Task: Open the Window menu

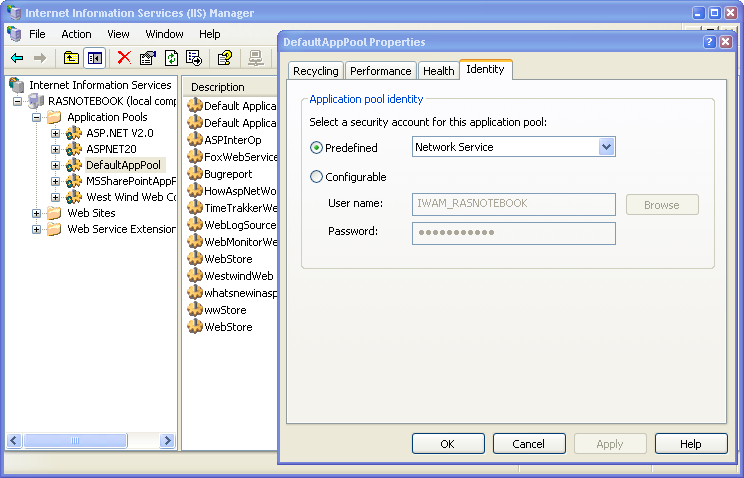Action: pos(164,34)
